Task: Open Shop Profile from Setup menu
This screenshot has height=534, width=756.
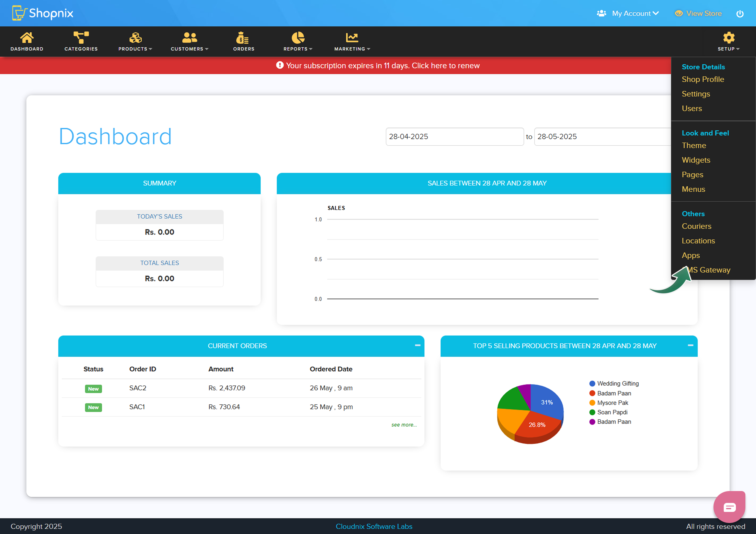Action: tap(703, 79)
